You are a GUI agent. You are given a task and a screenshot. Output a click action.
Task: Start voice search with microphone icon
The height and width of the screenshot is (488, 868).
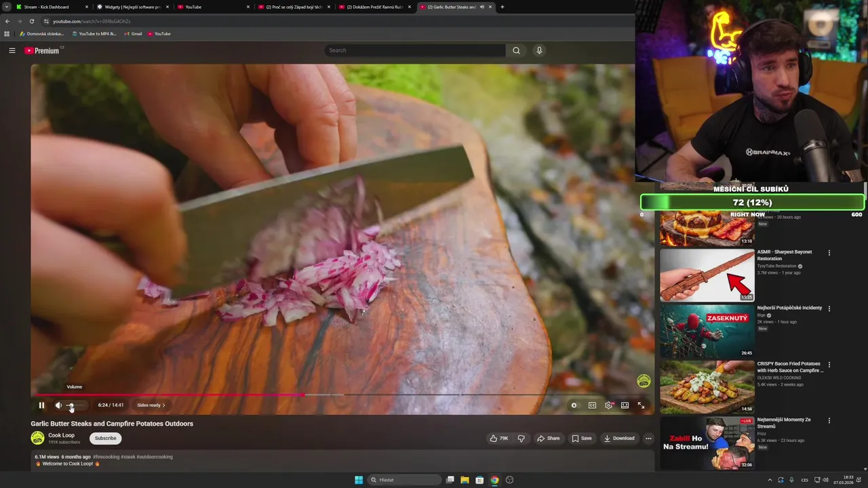coord(539,50)
